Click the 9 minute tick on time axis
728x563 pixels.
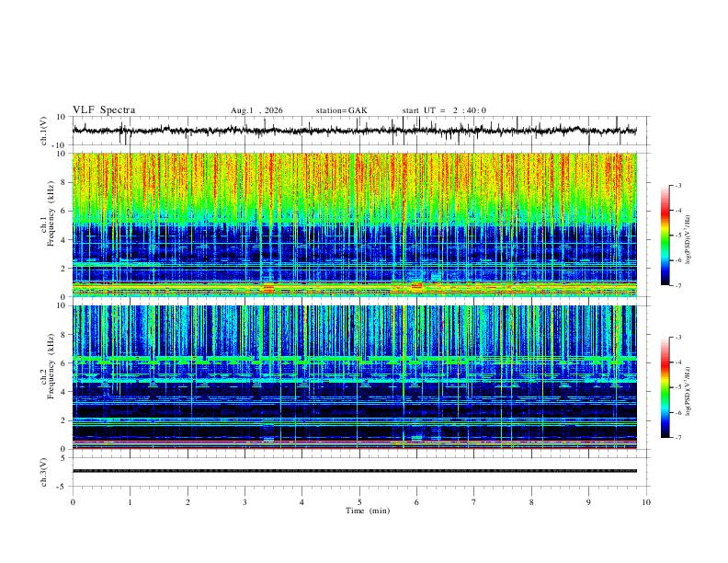pos(588,502)
